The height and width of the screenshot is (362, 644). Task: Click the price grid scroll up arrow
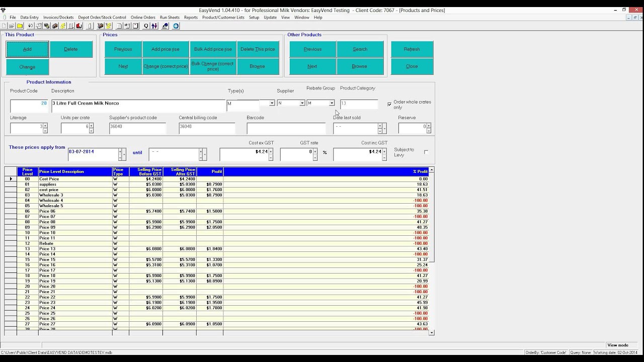tap(431, 170)
